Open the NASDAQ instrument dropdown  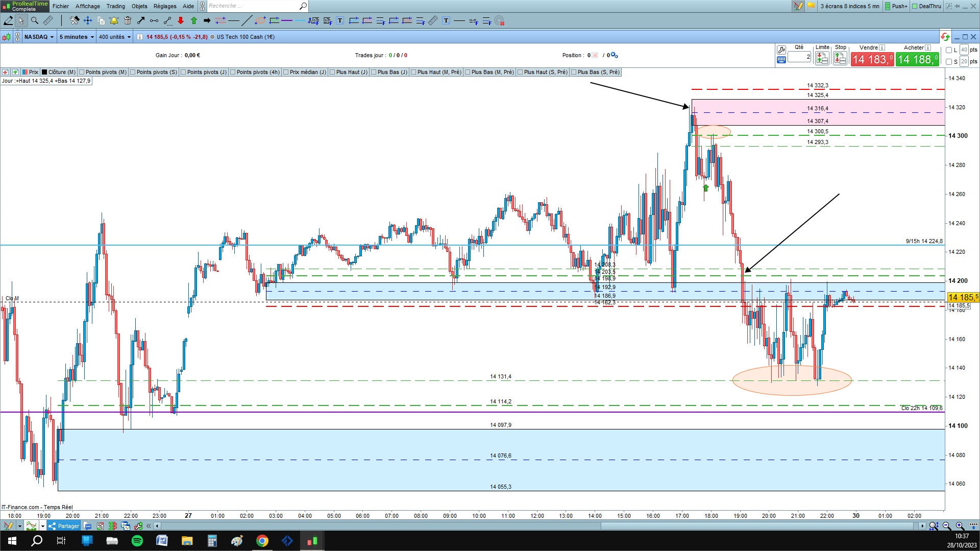pos(39,37)
